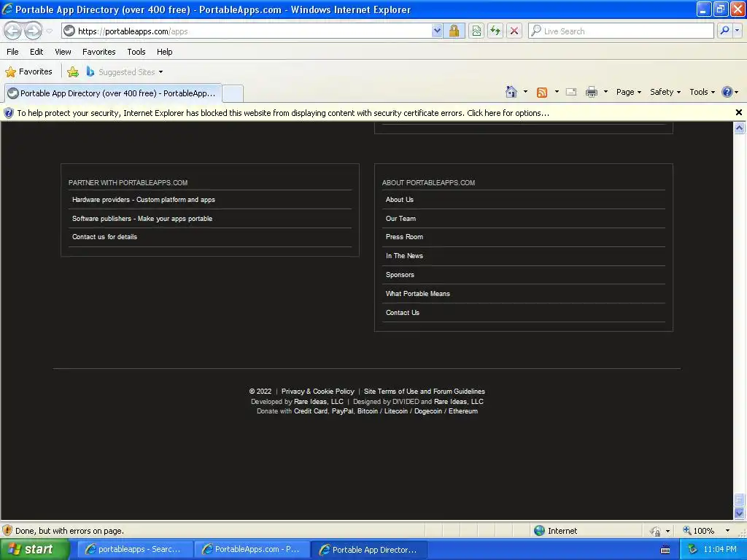Screen dimensions: 747x560
Task: Click the Refresh page icon
Action: pos(495,31)
